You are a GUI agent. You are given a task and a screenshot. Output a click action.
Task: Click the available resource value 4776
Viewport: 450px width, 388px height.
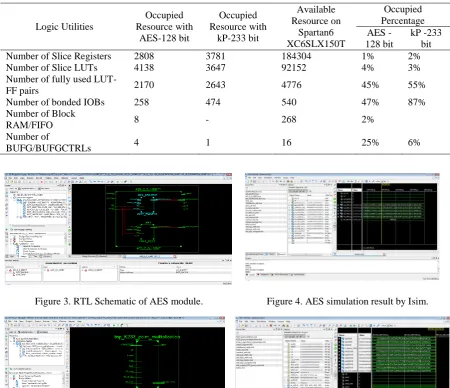pos(291,85)
